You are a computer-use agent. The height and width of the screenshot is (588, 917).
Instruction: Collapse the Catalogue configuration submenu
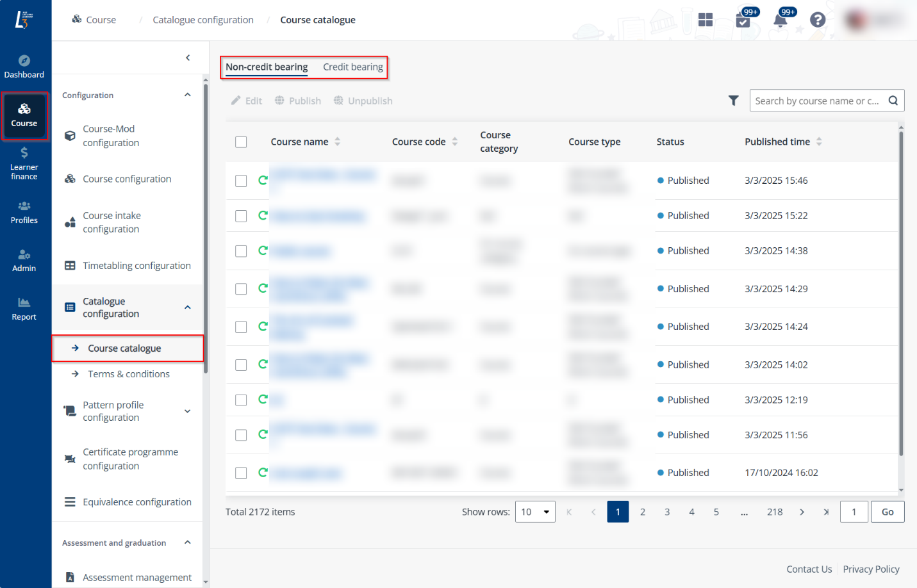(188, 307)
